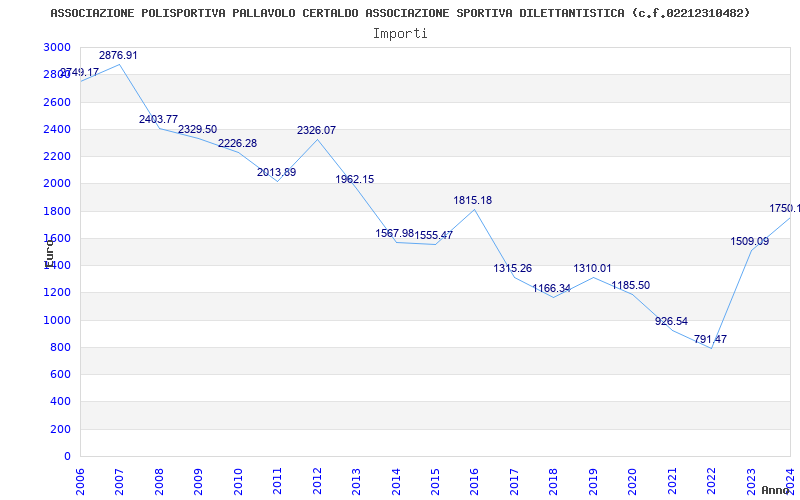Image resolution: width=800 pixels, height=500 pixels.
Task: Click the 791.47 data label
Action: click(x=710, y=339)
